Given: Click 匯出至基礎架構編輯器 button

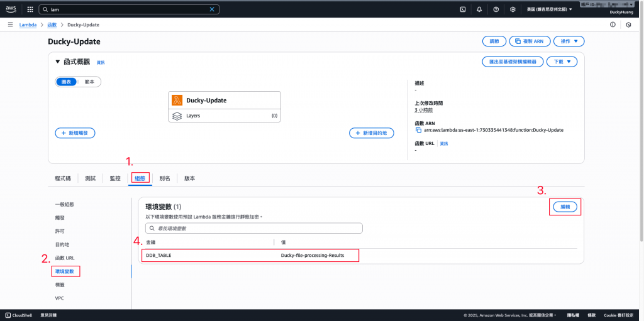Looking at the screenshot, I should 513,62.
